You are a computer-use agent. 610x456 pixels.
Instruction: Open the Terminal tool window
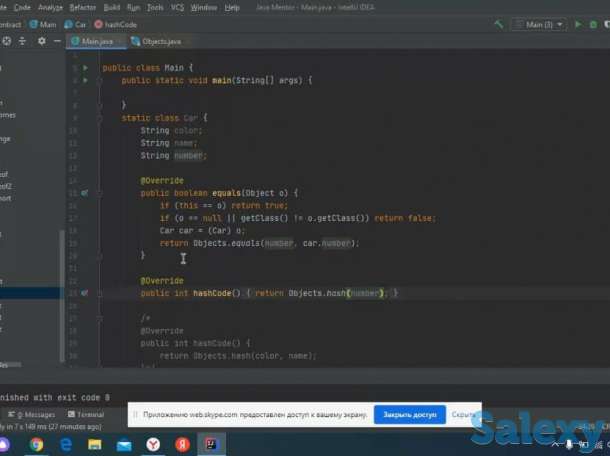click(88, 414)
